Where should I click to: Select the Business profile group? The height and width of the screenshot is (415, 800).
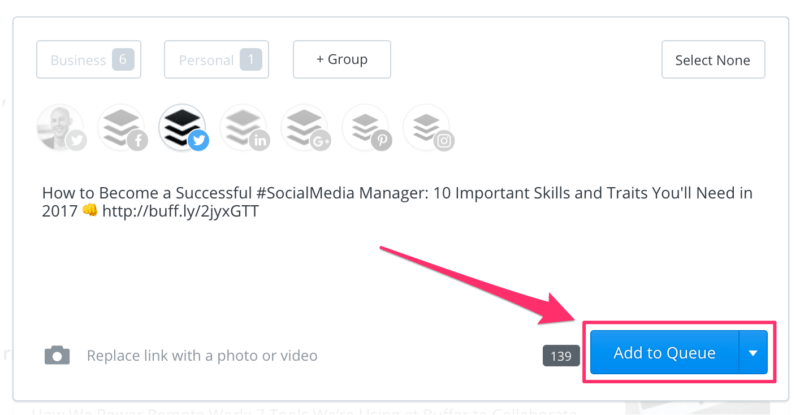click(88, 60)
